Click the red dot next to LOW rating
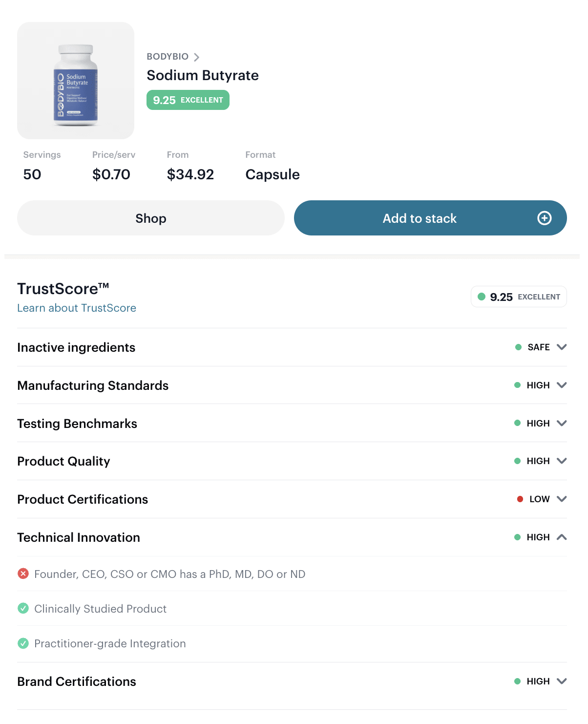Viewport: 588px width, 724px height. point(520,499)
